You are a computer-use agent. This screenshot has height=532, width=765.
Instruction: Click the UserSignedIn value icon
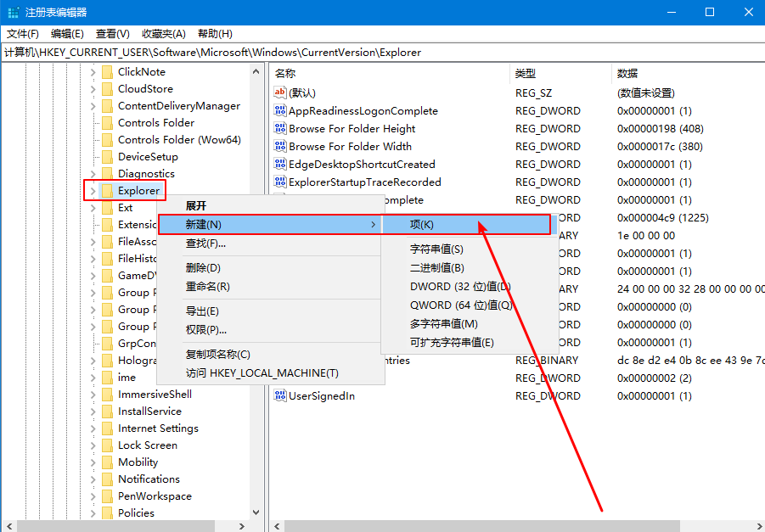click(x=280, y=395)
